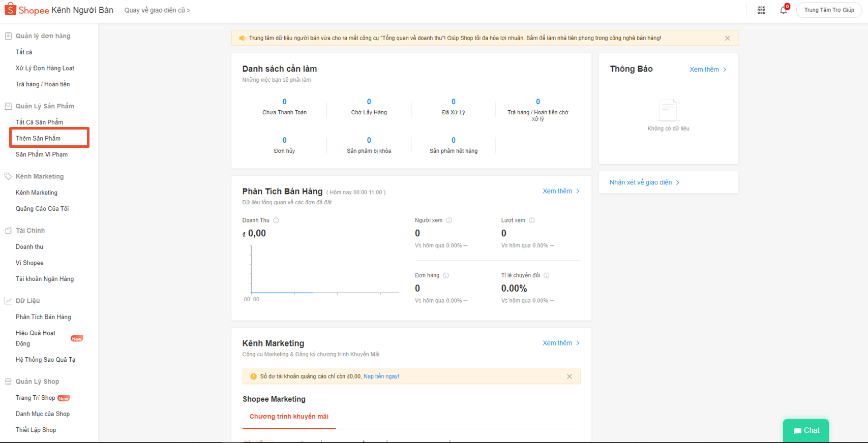Click the Không có dữ liệu text
Image resolution: width=868 pixels, height=443 pixels.
(x=669, y=129)
